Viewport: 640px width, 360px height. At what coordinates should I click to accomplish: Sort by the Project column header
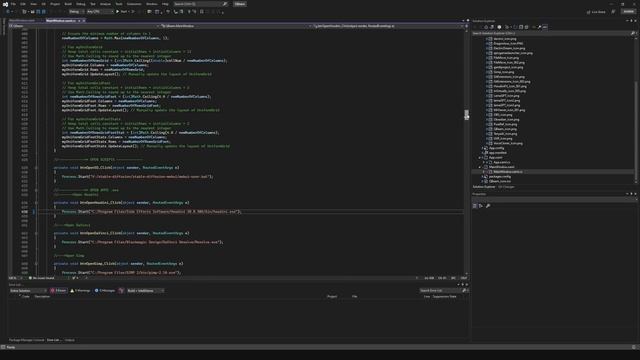332,297
